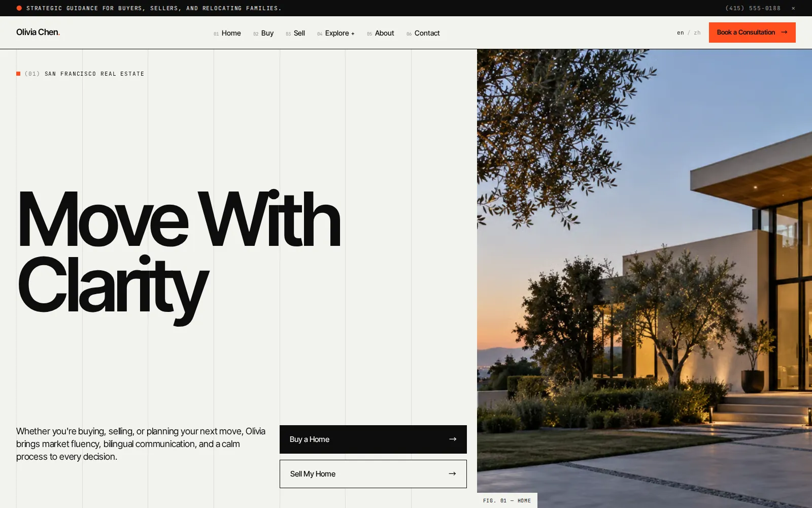The width and height of the screenshot is (812, 508).
Task: Click the orange square beside San Francisco Real Estate
Action: tap(18, 74)
